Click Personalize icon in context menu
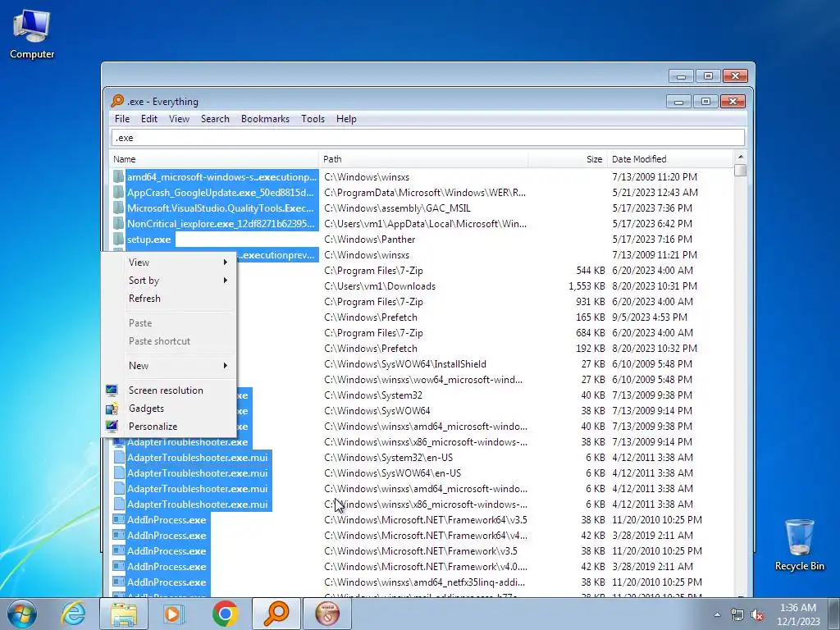This screenshot has height=630, width=840. click(112, 427)
